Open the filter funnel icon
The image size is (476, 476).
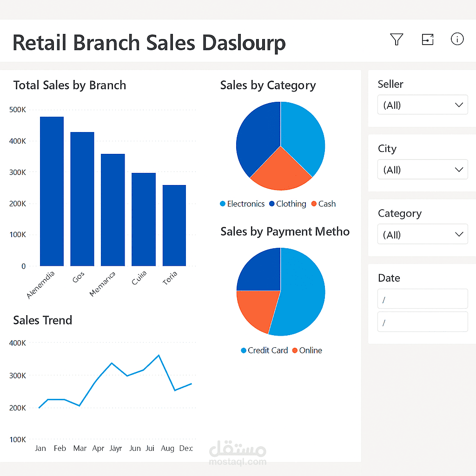point(397,39)
